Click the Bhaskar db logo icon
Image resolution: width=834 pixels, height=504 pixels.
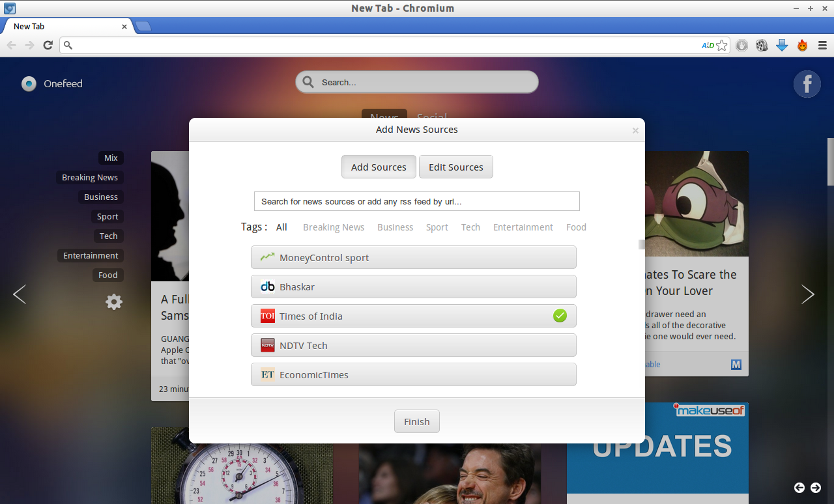coord(268,287)
